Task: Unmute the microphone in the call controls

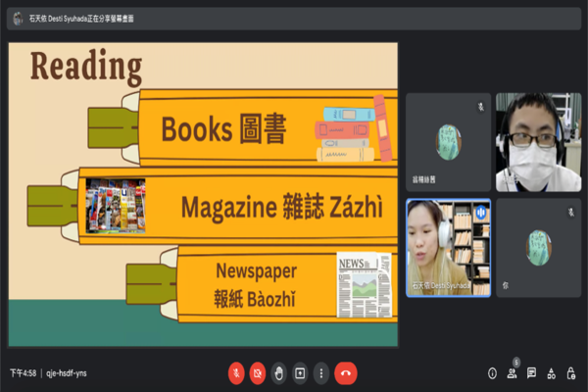Action: (236, 372)
